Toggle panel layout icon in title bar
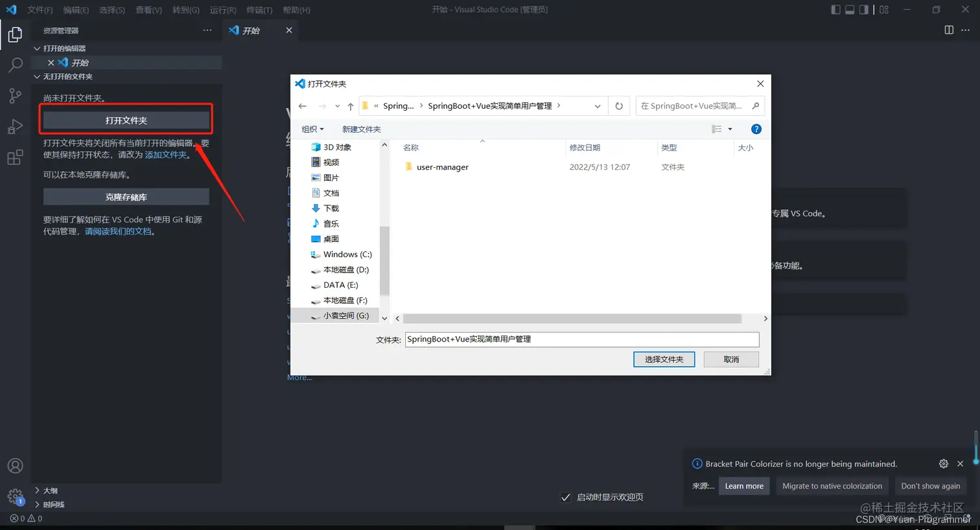Viewport: 980px width, 530px height. coord(850,10)
